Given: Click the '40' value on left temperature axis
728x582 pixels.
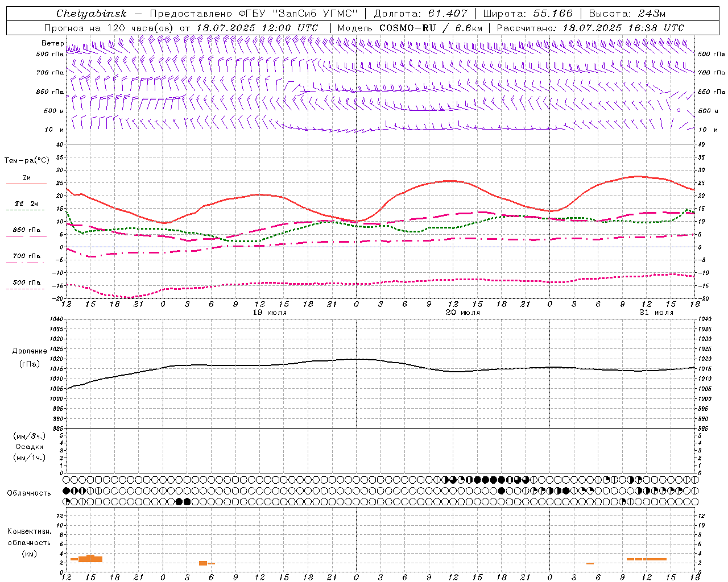Looking at the screenshot, I should pyautogui.click(x=59, y=145).
